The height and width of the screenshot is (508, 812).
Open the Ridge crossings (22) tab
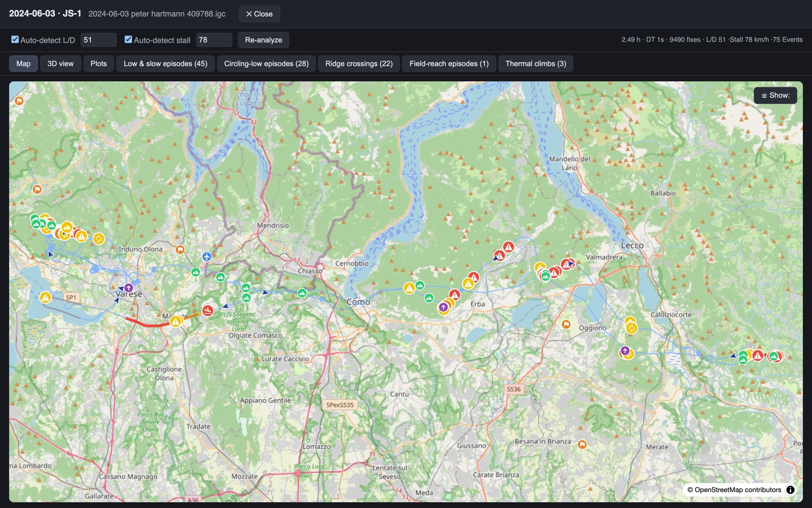[359, 63]
